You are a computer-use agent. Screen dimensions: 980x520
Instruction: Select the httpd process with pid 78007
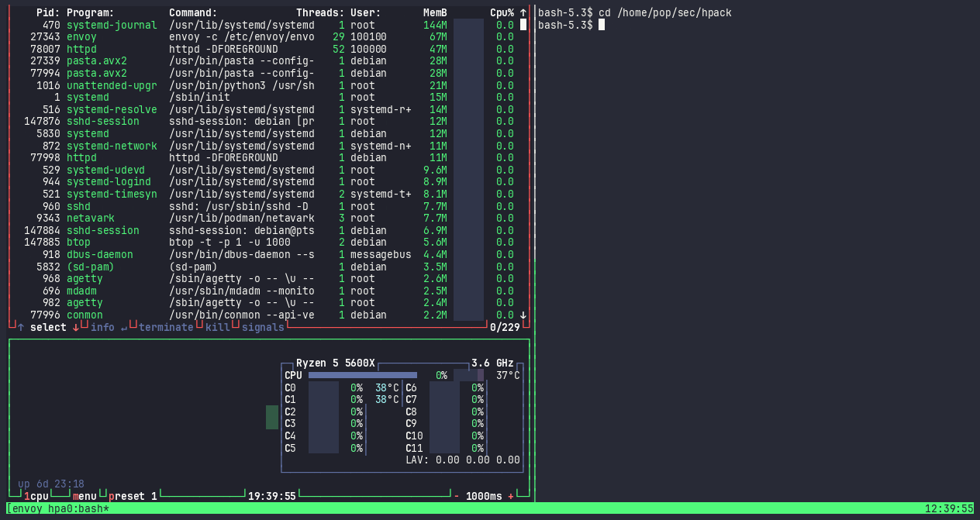click(265, 49)
